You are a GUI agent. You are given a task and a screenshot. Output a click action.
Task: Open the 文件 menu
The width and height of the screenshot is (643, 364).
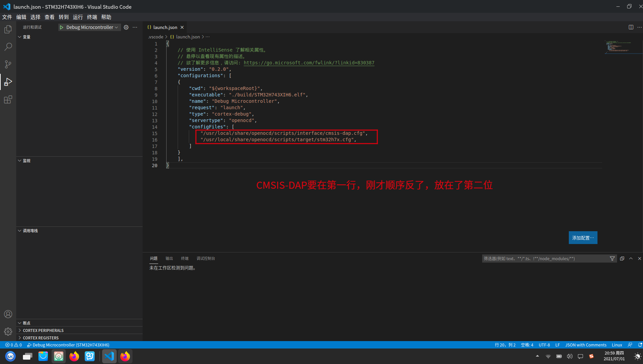tap(7, 17)
